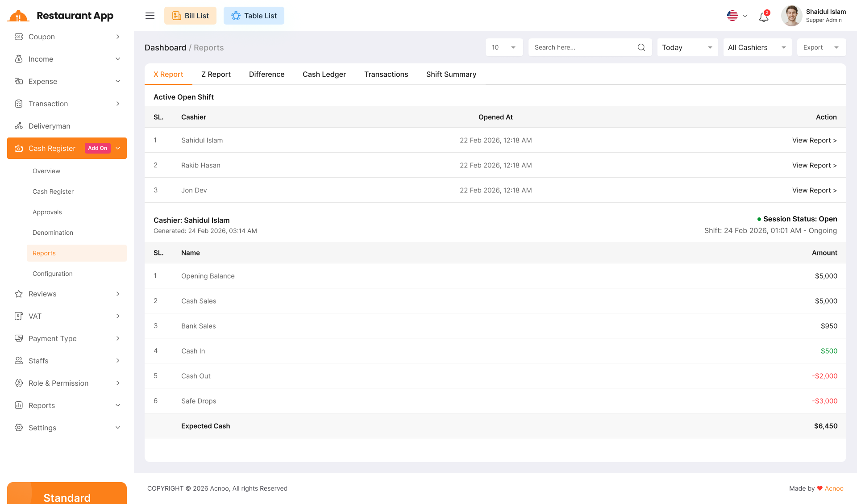This screenshot has height=504, width=857.
Task: Click the user profile avatar
Action: point(792,16)
